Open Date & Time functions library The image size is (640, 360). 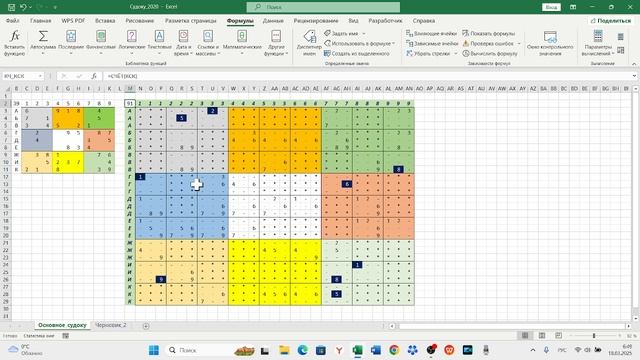(x=183, y=42)
